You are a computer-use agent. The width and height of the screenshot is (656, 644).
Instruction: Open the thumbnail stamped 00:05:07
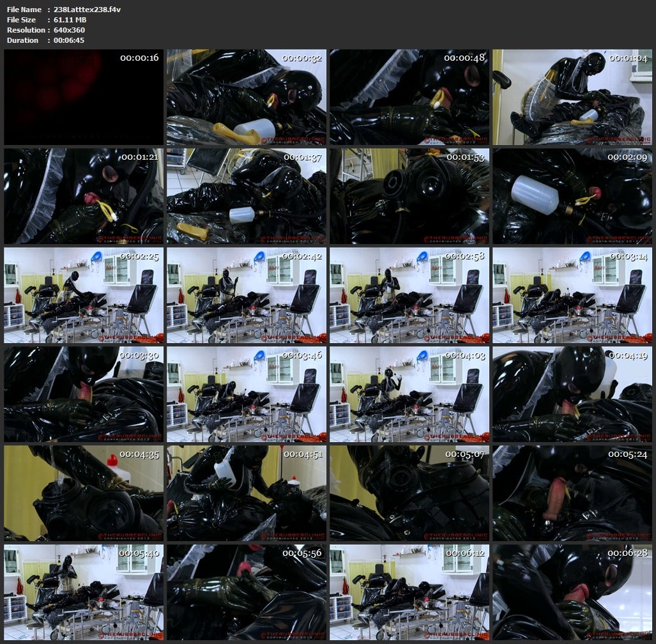pos(409,493)
